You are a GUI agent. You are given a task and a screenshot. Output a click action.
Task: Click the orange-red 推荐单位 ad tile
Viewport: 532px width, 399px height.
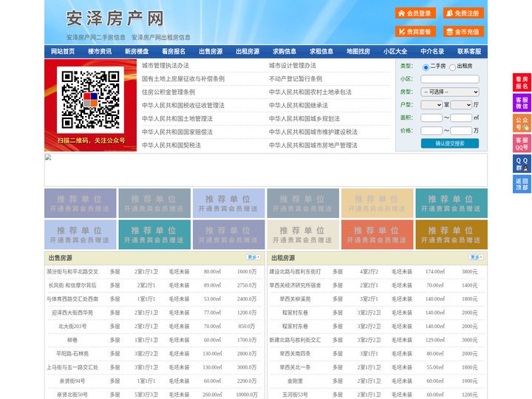click(x=378, y=235)
